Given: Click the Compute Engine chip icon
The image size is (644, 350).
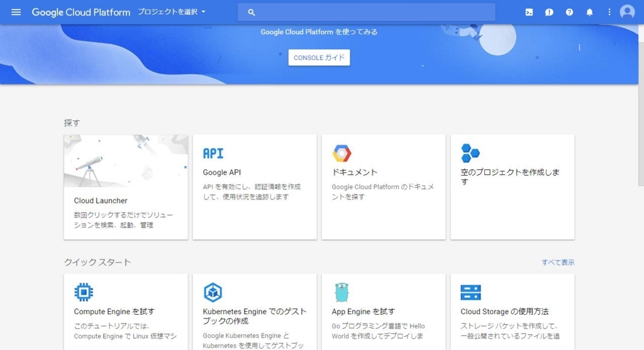Looking at the screenshot, I should click(x=84, y=293).
